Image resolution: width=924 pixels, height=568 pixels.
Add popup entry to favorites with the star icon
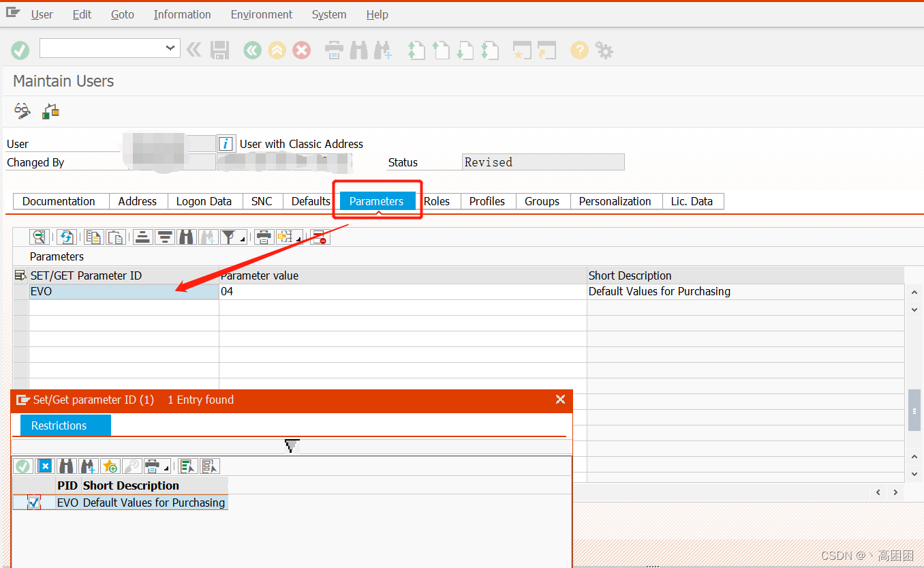point(110,466)
